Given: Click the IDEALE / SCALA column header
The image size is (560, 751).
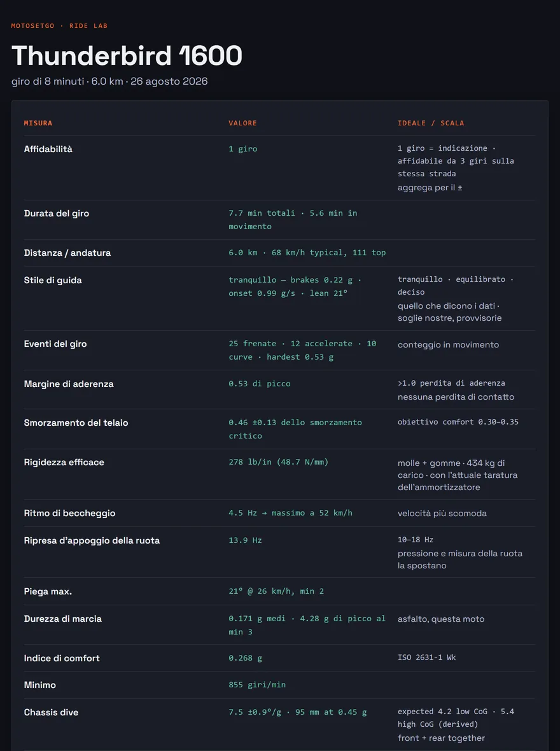Looking at the screenshot, I should pyautogui.click(x=431, y=123).
